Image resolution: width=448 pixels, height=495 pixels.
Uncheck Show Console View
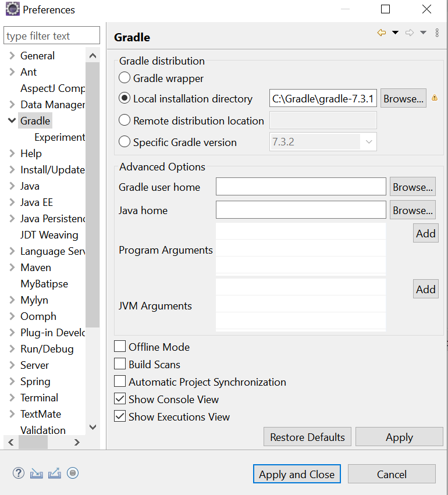120,398
